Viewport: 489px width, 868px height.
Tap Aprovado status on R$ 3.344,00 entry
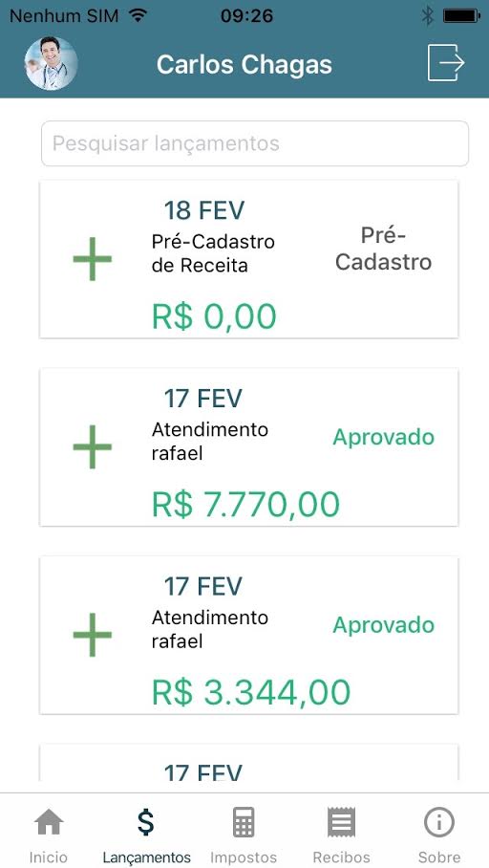tap(383, 625)
